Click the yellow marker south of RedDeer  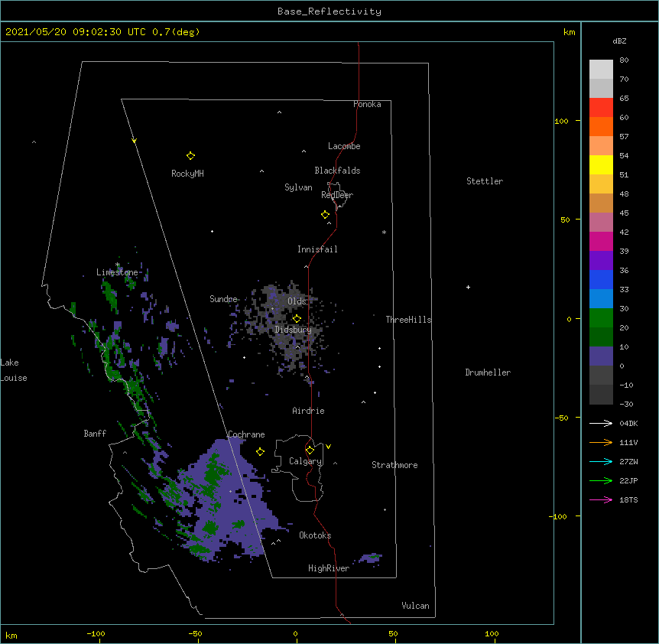coord(325,215)
